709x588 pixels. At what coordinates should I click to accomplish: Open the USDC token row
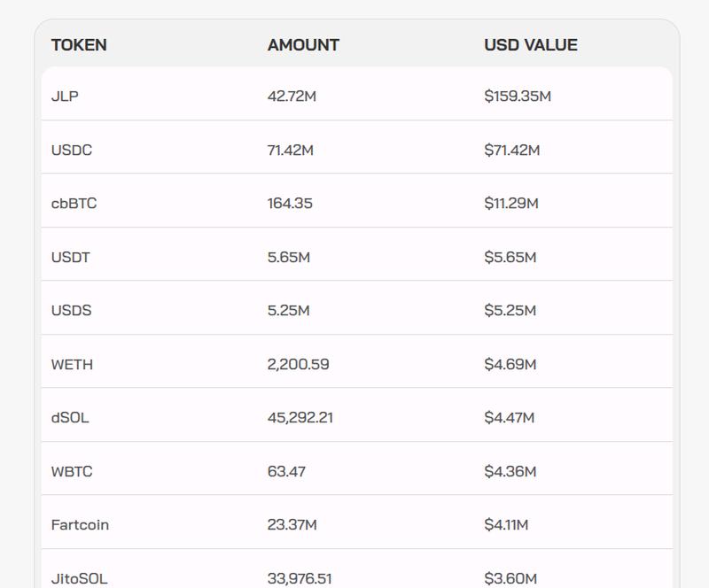point(71,150)
